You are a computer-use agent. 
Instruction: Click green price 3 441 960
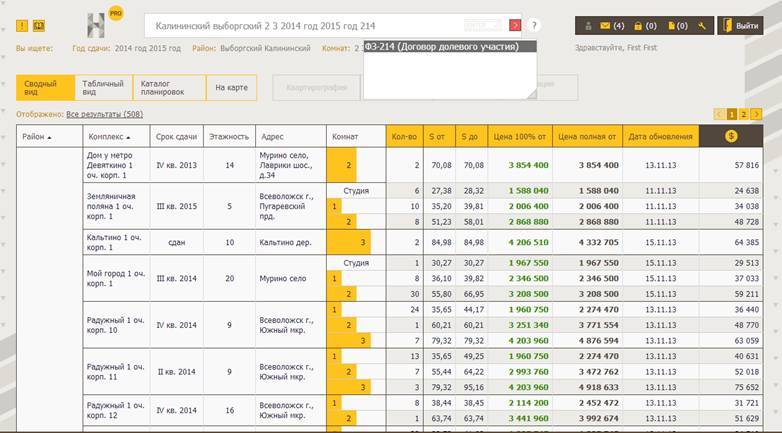(528, 418)
